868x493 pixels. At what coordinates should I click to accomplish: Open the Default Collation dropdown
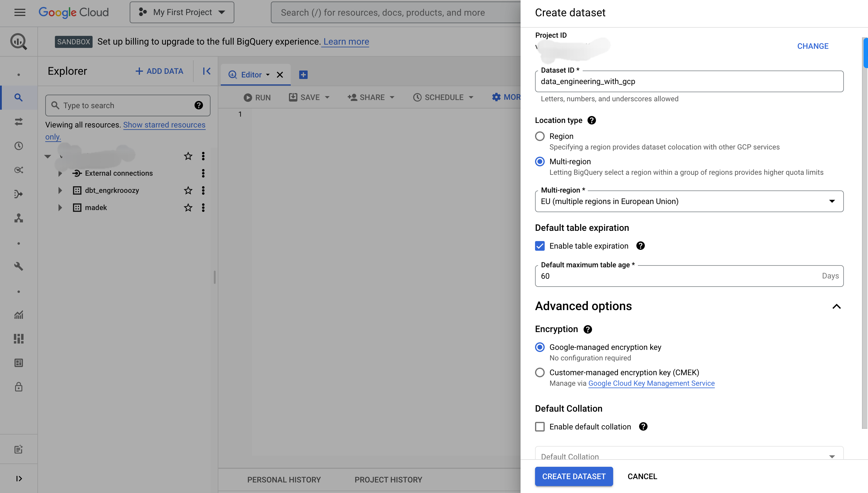point(689,454)
